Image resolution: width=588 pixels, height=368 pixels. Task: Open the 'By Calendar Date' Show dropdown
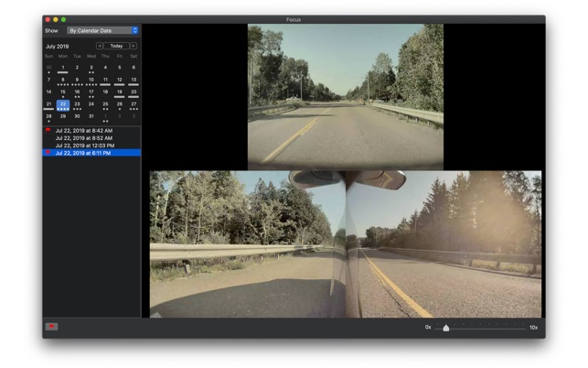click(x=102, y=30)
